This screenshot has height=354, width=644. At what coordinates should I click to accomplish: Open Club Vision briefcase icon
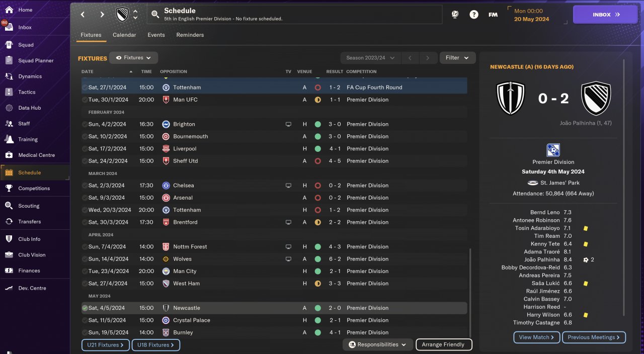pos(9,255)
